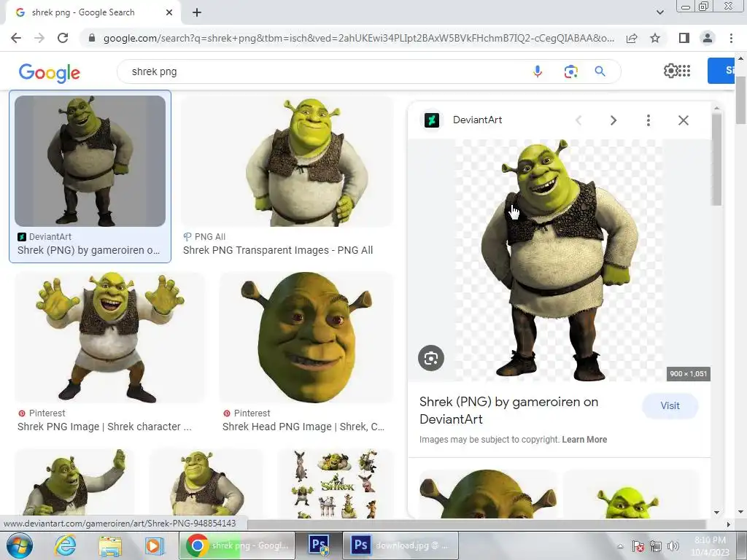The height and width of the screenshot is (560, 747).
Task: Share this page via the share icon
Action: click(632, 38)
